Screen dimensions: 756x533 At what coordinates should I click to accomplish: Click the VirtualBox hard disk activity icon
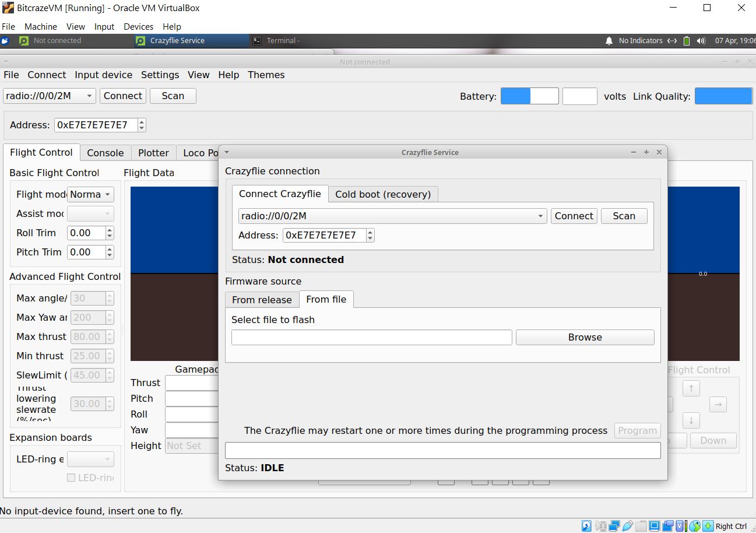coord(586,526)
